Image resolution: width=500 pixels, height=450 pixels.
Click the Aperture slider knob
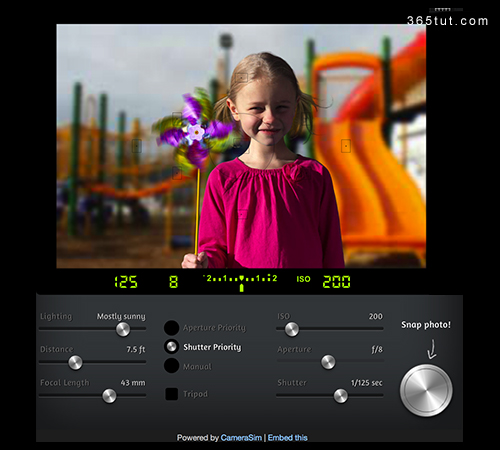(x=328, y=362)
